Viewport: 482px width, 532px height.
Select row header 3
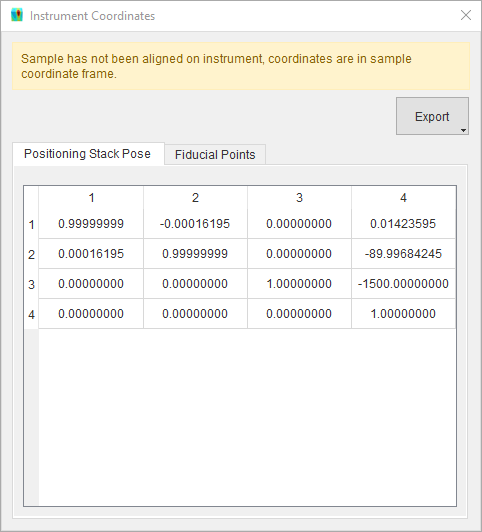tap(31, 284)
